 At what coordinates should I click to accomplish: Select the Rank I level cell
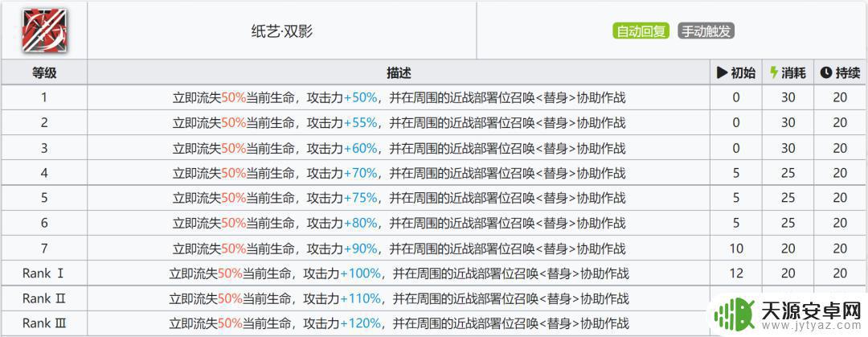(44, 273)
